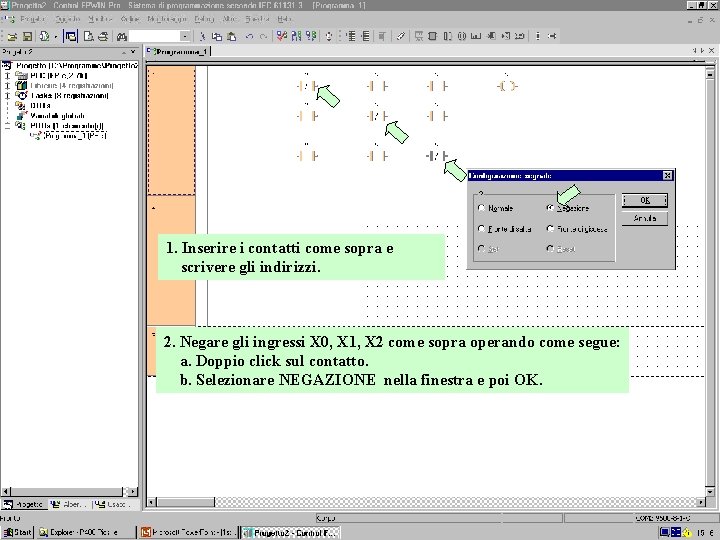The height and width of the screenshot is (540, 720).
Task: Switch to Progetto tab at navigator bottom
Action: [23, 504]
